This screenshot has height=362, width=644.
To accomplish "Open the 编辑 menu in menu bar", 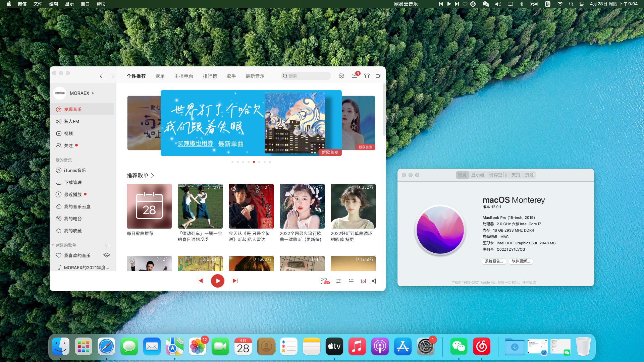I will [54, 4].
